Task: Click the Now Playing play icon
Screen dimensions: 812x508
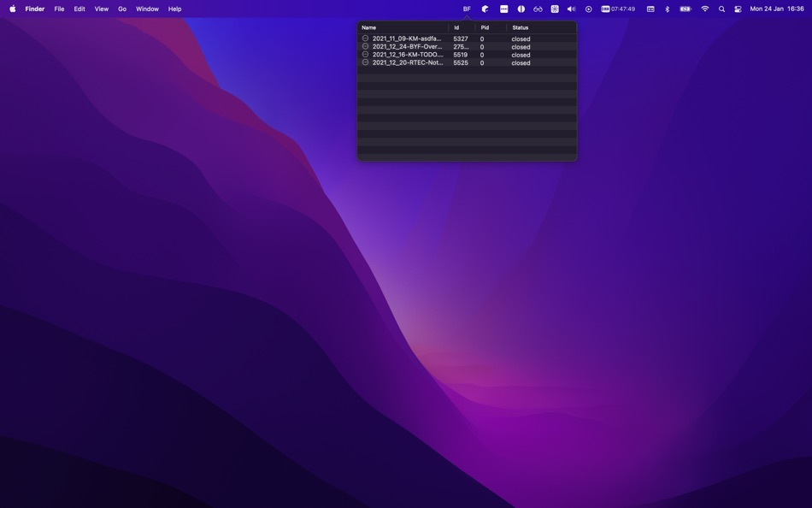Action: click(588, 9)
